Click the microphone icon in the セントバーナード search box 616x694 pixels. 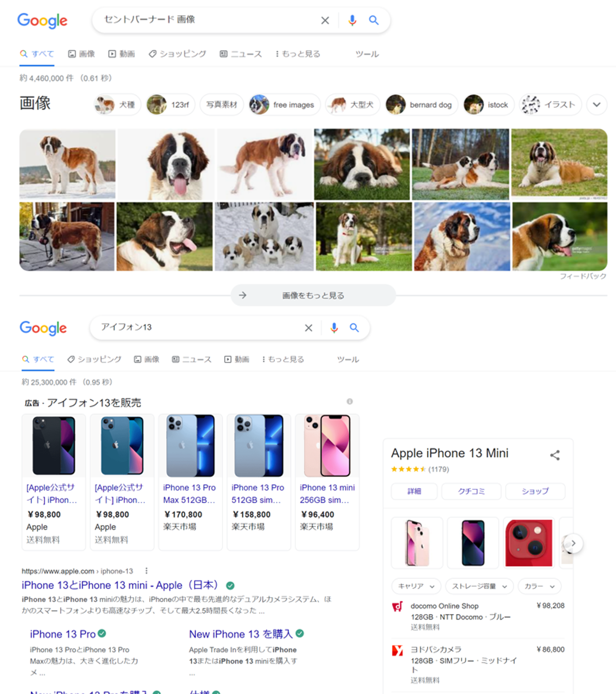point(352,20)
